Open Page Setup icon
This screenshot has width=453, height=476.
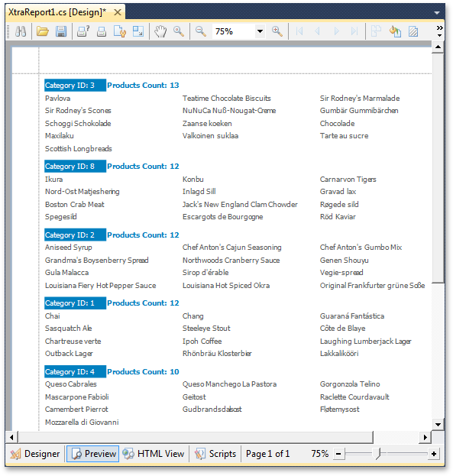120,31
